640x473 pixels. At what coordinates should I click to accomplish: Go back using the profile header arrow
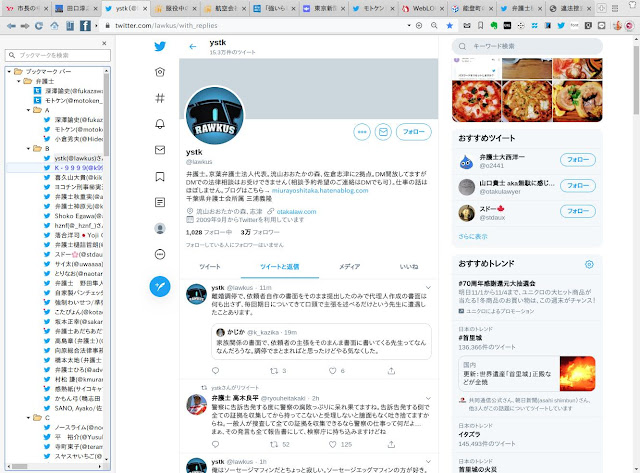pyautogui.click(x=193, y=47)
